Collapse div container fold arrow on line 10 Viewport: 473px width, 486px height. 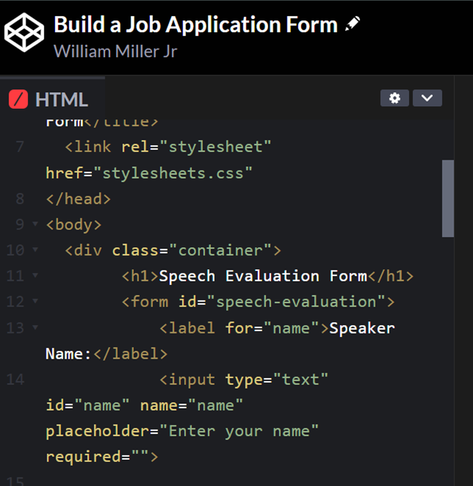(x=35, y=249)
